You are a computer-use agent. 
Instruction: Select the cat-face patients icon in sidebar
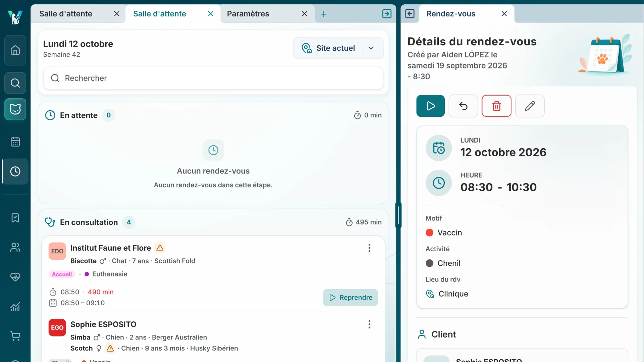(15, 109)
